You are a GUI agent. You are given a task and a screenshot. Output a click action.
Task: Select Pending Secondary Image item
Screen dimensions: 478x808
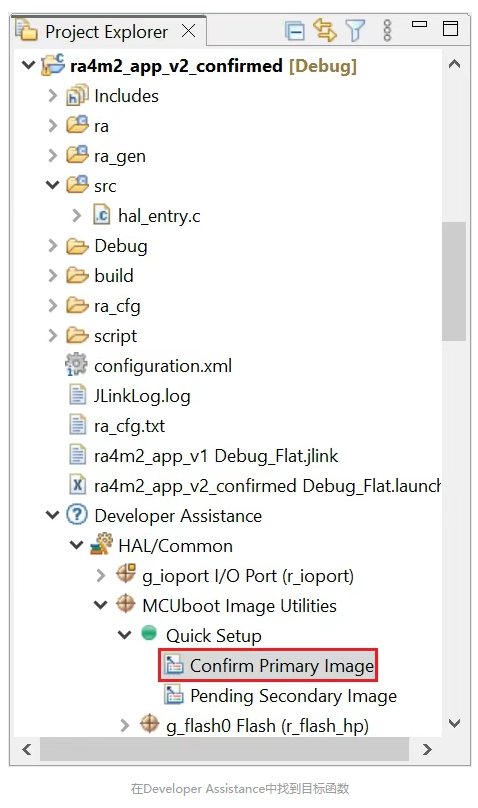280,696
